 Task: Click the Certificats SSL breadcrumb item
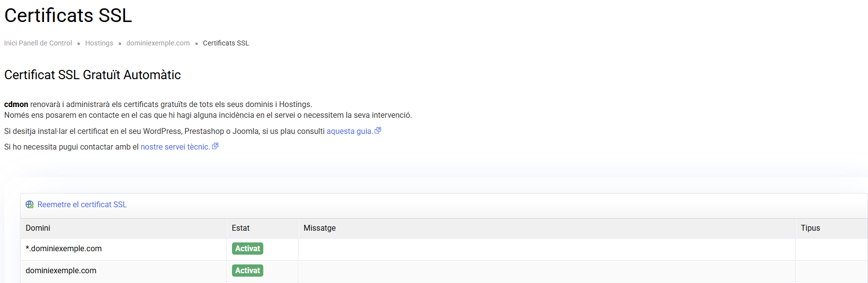coord(226,43)
